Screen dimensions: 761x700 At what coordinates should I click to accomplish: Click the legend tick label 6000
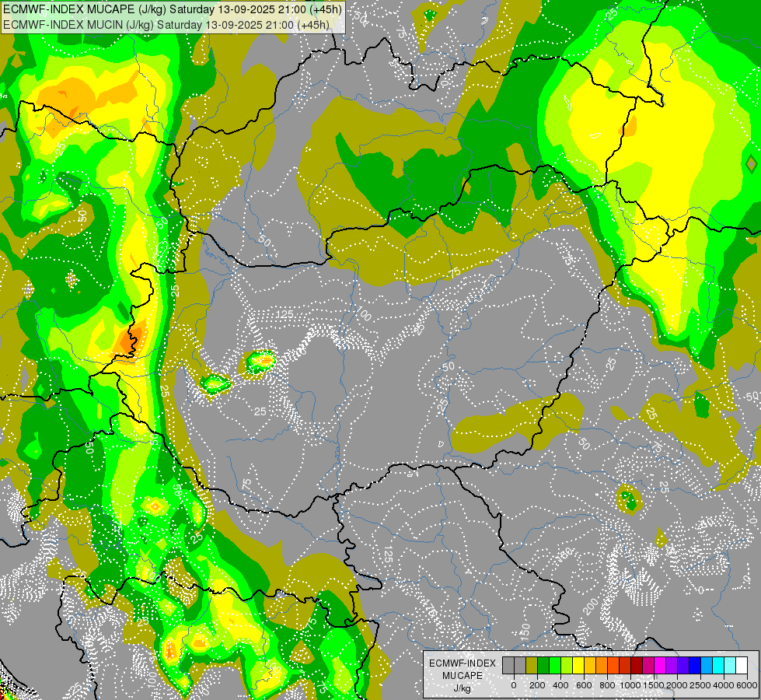click(x=747, y=685)
